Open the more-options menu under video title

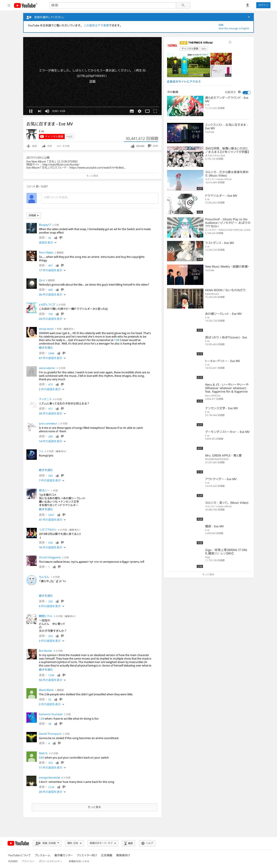point(63,146)
